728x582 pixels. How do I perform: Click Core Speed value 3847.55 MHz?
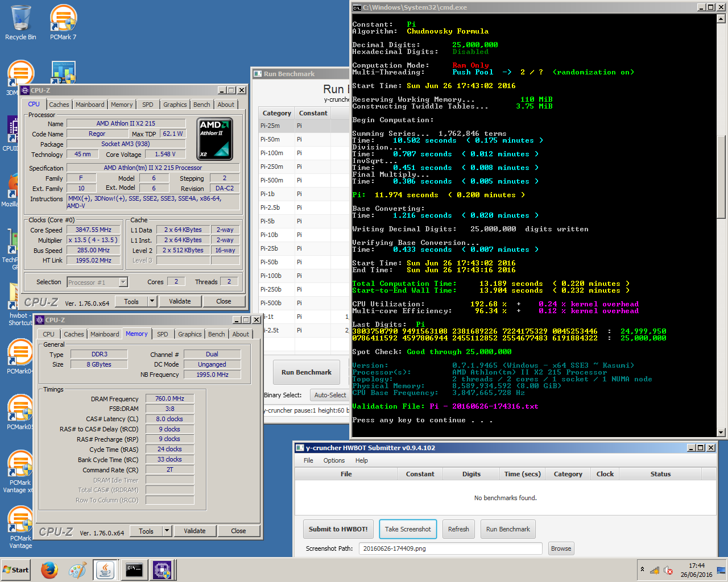pos(93,230)
